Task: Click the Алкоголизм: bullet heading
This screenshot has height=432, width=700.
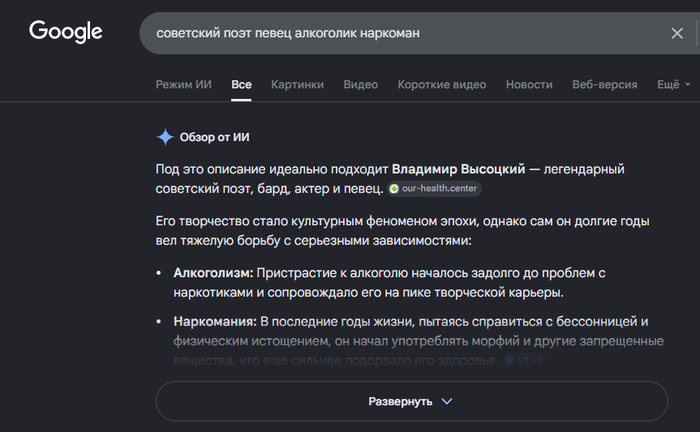Action: click(213, 273)
